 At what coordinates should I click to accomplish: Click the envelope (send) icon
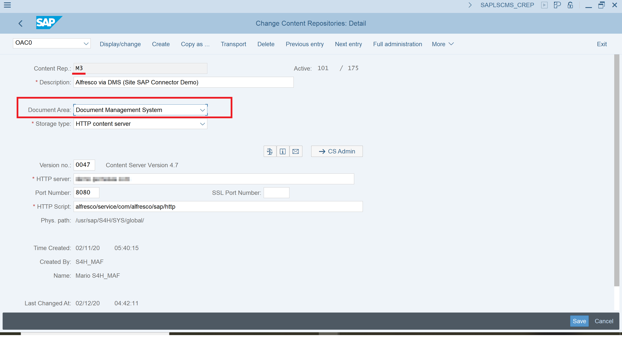click(296, 151)
